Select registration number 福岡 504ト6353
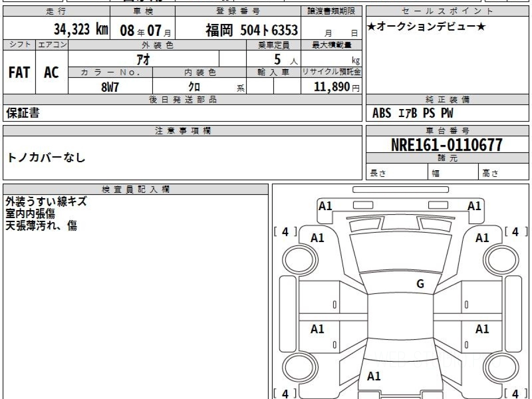532x399 pixels. [x=251, y=30]
